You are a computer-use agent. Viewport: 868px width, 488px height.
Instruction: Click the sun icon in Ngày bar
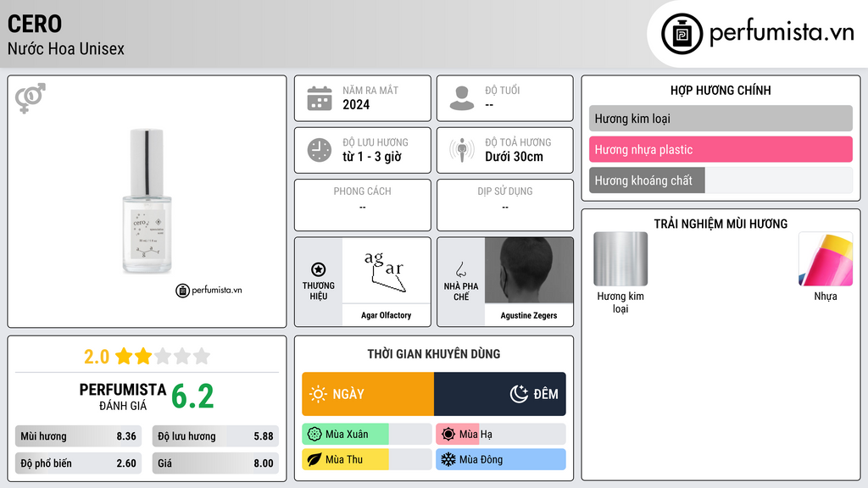pyautogui.click(x=318, y=394)
